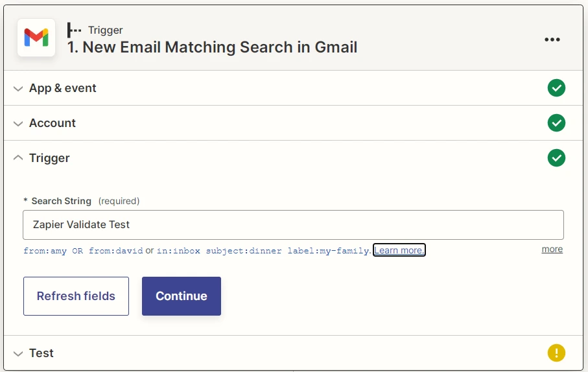Focus the Search String input field
588x372 pixels.
point(293,225)
